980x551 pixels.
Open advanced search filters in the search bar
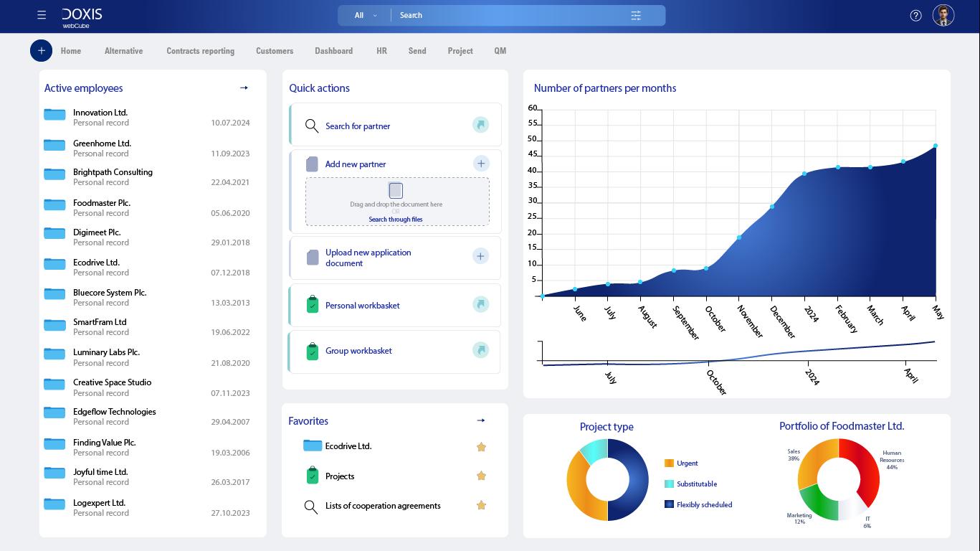coord(635,15)
